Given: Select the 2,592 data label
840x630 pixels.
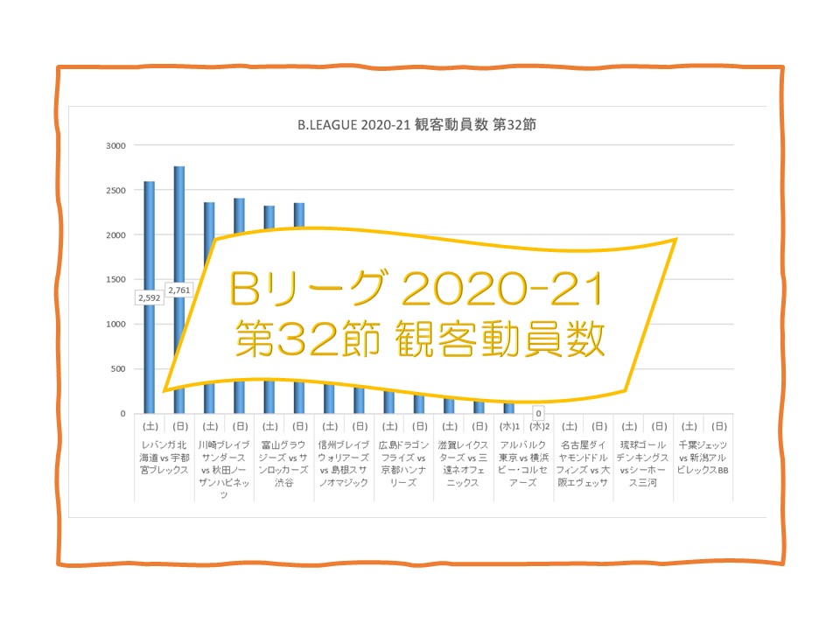Looking at the screenshot, I should (x=150, y=297).
